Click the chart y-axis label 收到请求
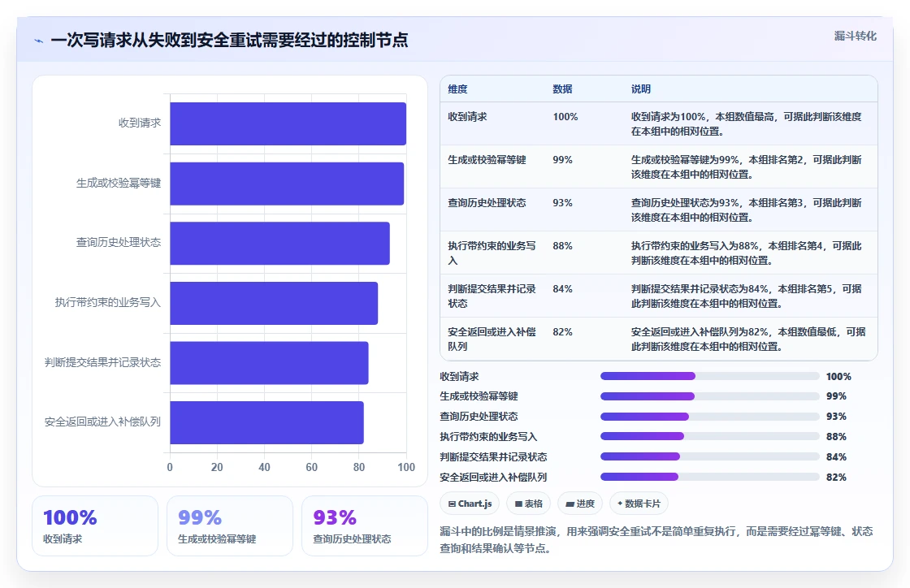The image size is (910, 588). point(139,123)
